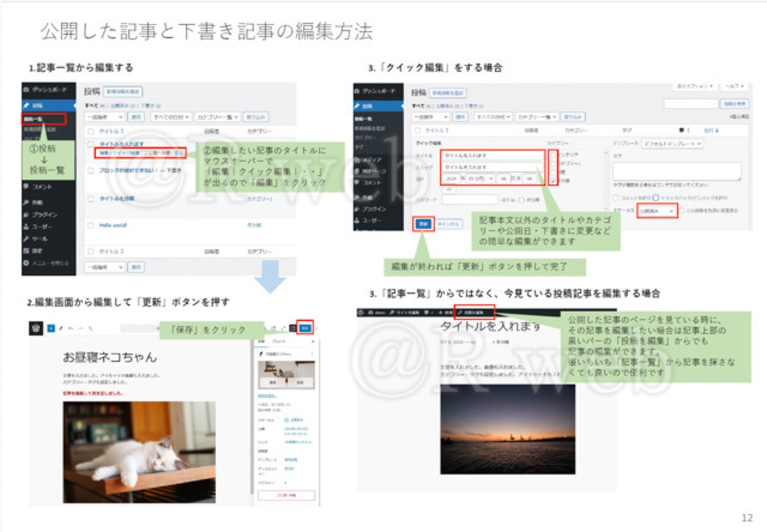Close the editor settings sidebar with X
Screen dimensions: 767x532
pyautogui.click(x=312, y=341)
